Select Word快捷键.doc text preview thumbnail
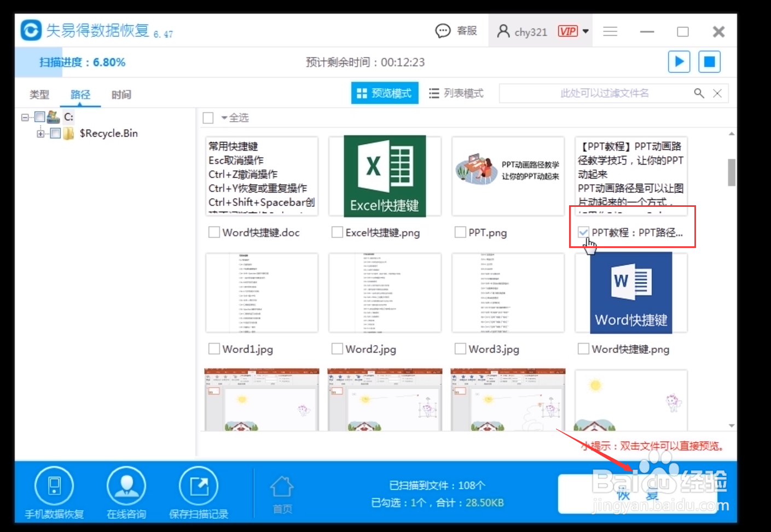771x532 pixels. (262, 176)
